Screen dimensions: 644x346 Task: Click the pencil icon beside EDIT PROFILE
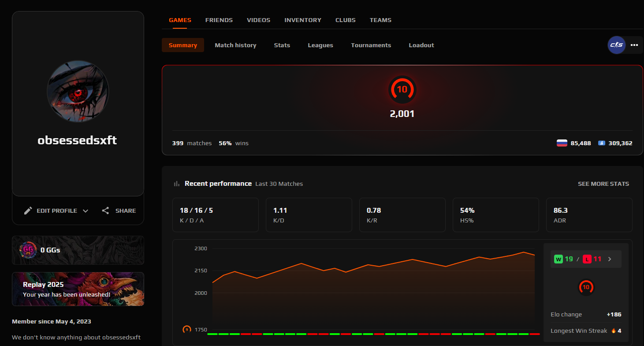pos(29,211)
